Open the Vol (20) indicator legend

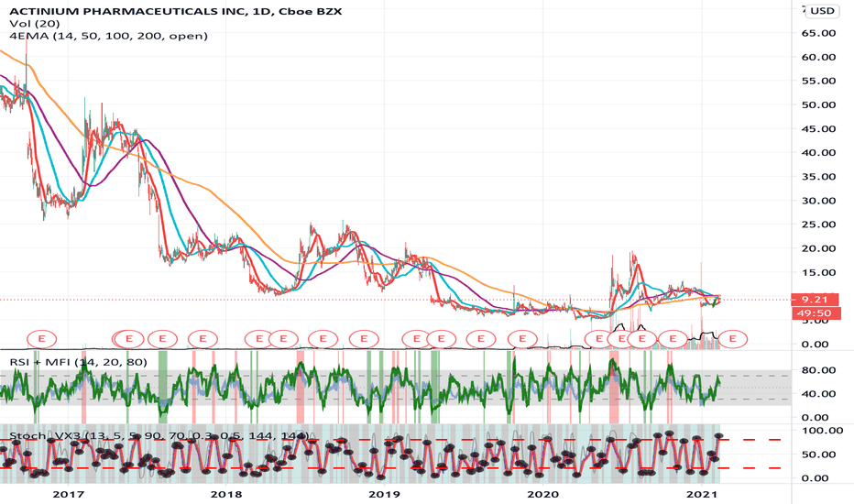coord(35,24)
